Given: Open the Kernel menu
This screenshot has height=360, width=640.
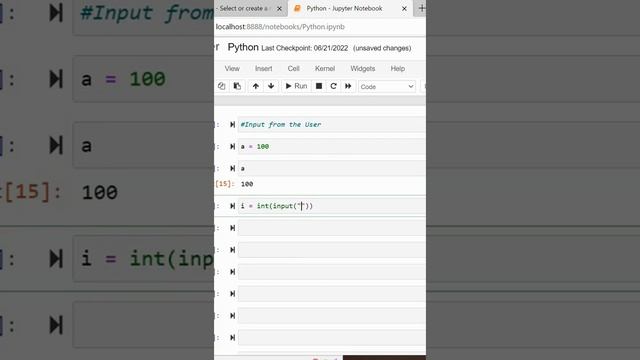Looking at the screenshot, I should (x=325, y=69).
